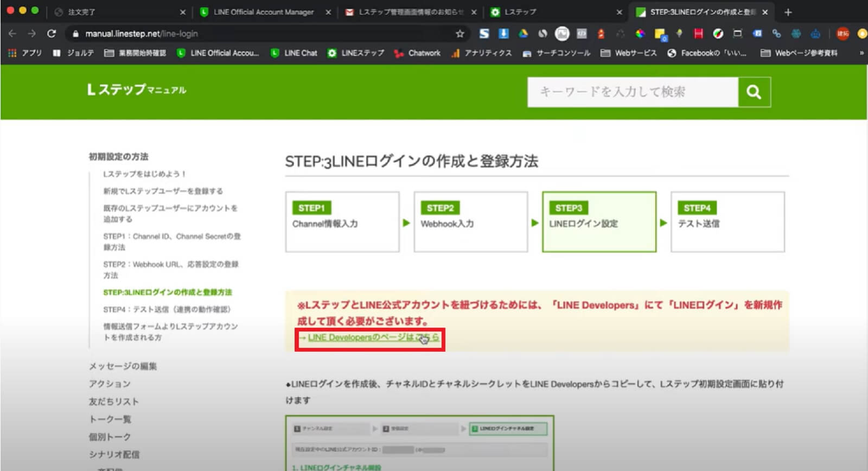Click the STEP1 Channel情報入力 box
Screen dimensions: 868x471
click(342, 221)
